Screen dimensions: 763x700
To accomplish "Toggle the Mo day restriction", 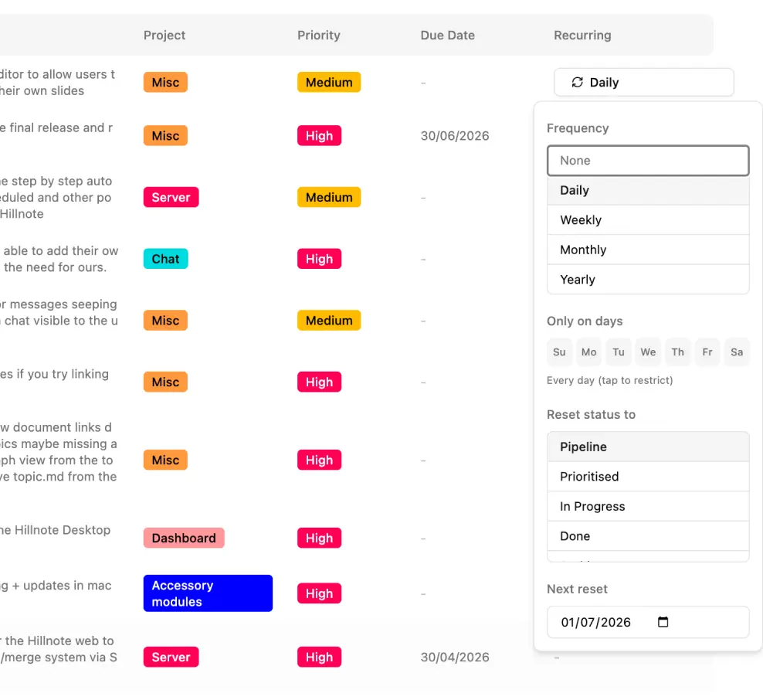I will 588,352.
